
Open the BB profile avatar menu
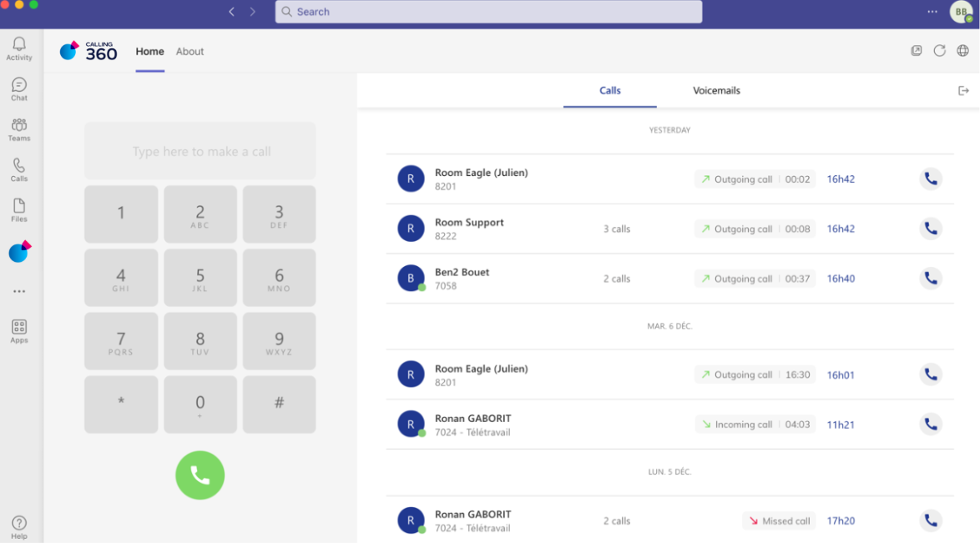click(961, 12)
